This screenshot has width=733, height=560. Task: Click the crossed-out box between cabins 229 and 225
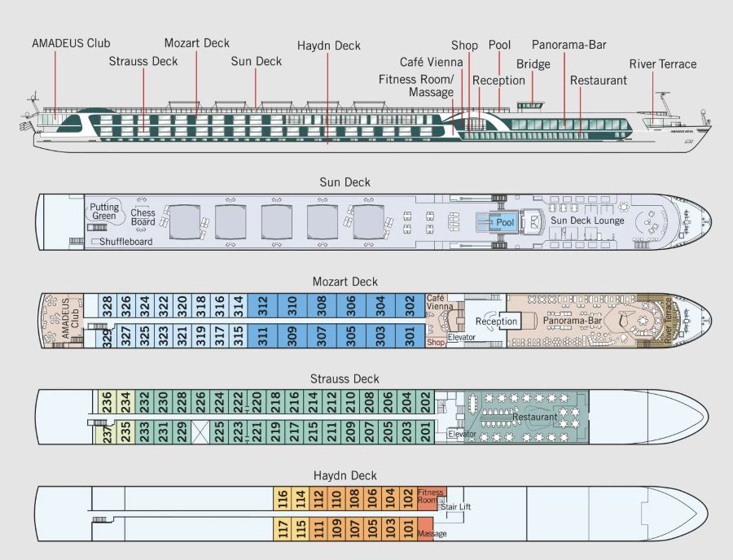tap(200, 431)
